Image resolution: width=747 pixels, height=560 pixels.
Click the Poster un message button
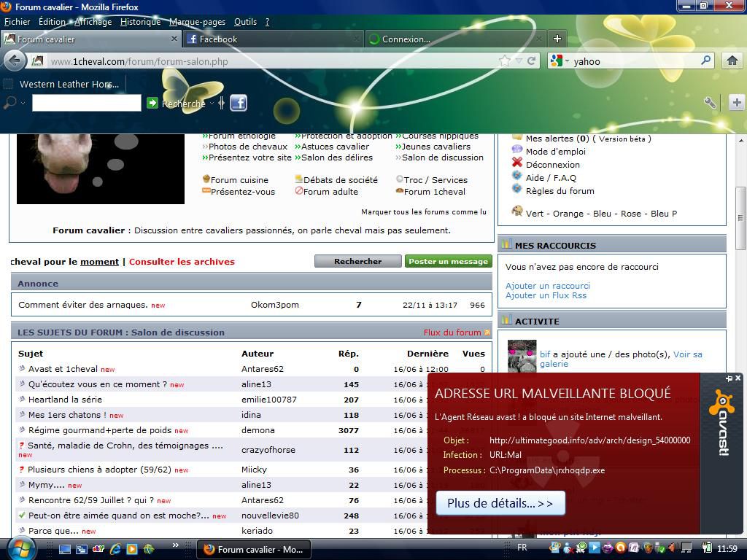(x=448, y=261)
